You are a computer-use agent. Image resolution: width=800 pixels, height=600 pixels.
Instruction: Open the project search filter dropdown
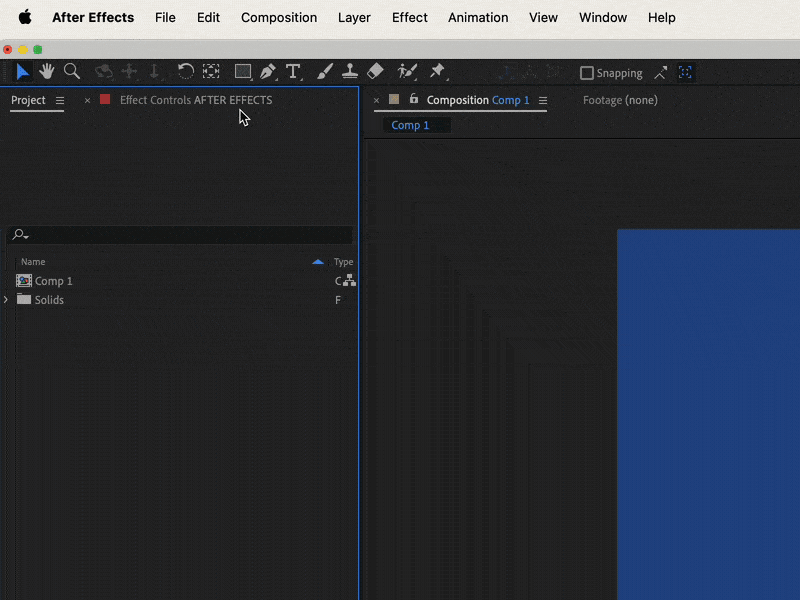click(20, 235)
